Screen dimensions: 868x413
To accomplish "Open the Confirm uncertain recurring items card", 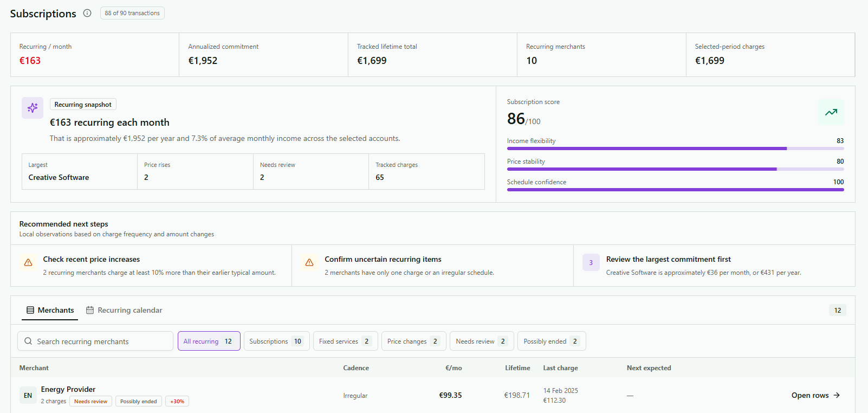I will click(432, 266).
